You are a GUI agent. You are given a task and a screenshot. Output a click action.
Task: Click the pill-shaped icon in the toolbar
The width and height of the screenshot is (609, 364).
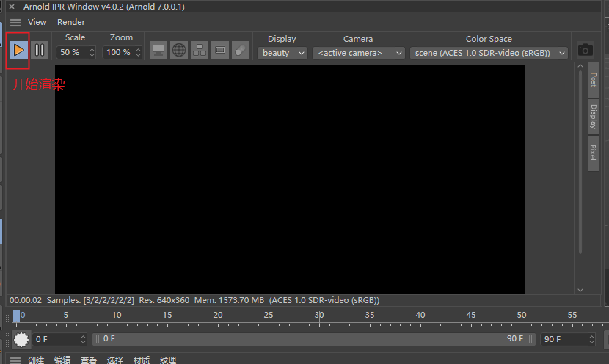[x=241, y=50]
